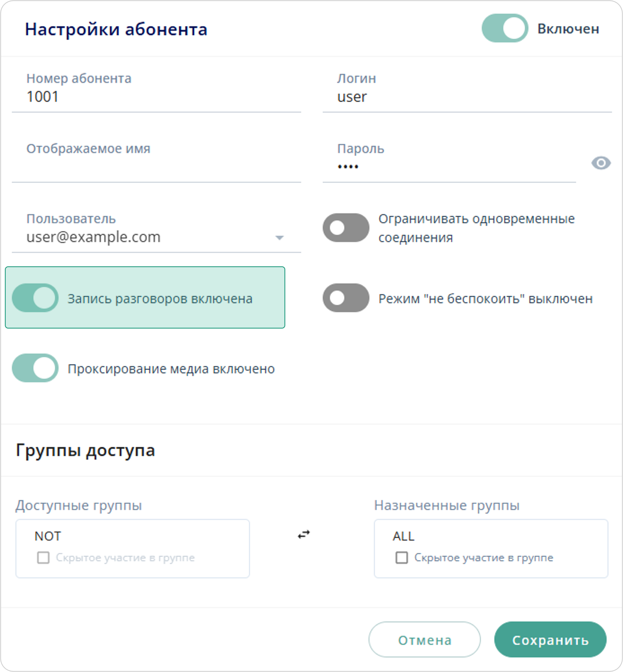Open the Пользователь dropdown arrow

tap(279, 238)
